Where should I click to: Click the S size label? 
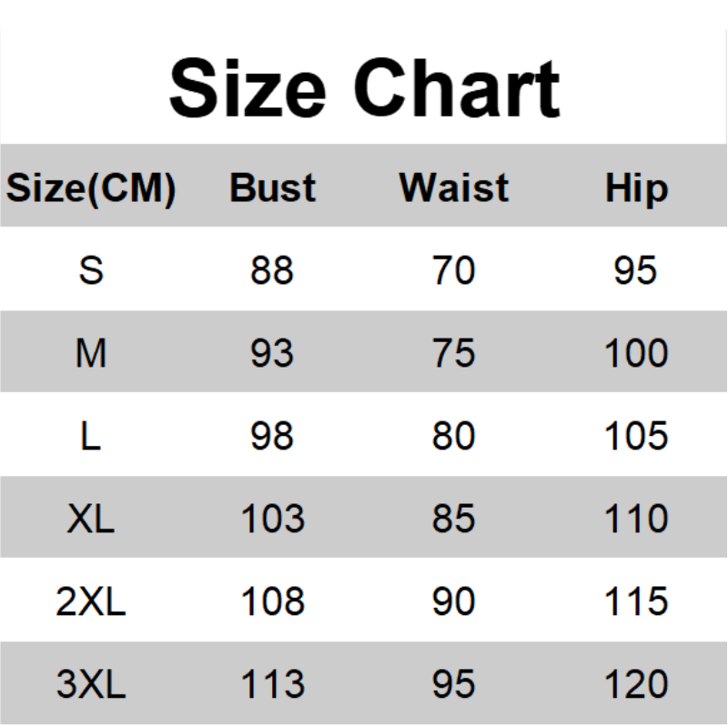tap(91, 270)
